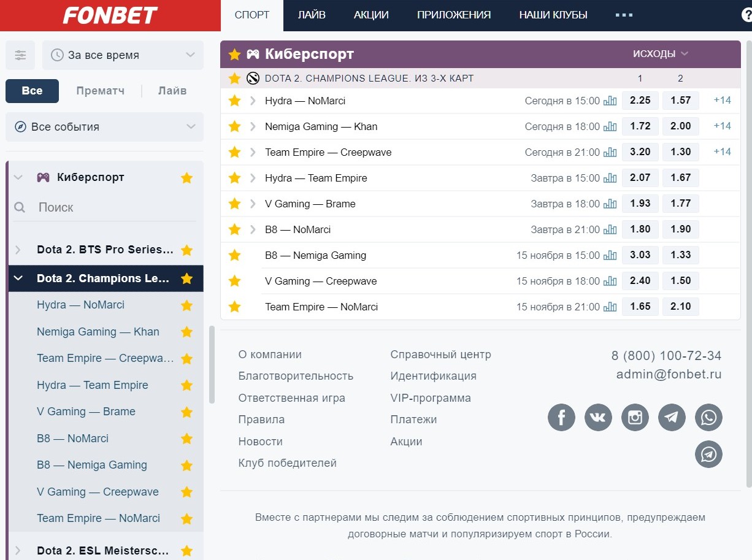Collapse Dota 2. Champions League in sidebar
Image resolution: width=752 pixels, height=560 pixels.
point(18,278)
